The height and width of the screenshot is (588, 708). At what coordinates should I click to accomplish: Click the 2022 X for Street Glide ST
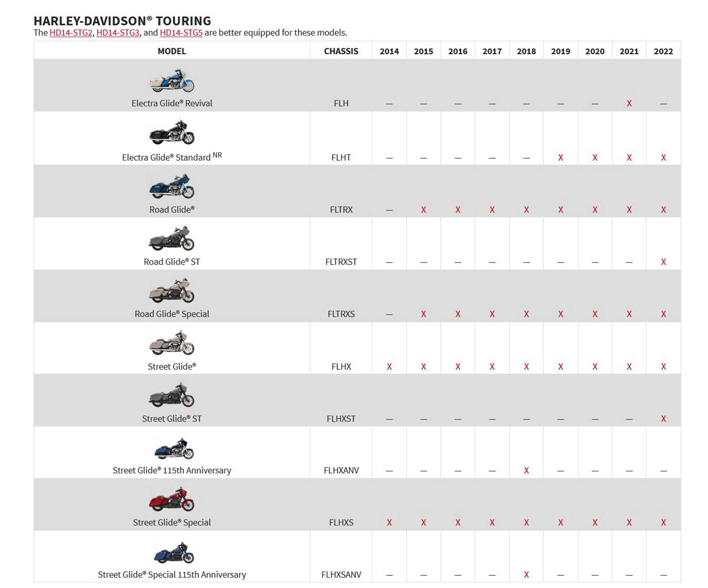click(x=663, y=419)
